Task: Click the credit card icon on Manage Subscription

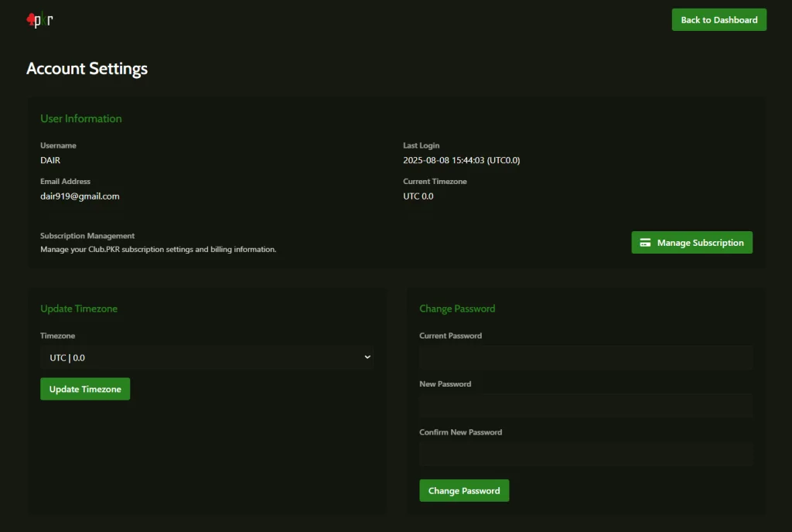Action: pyautogui.click(x=645, y=243)
